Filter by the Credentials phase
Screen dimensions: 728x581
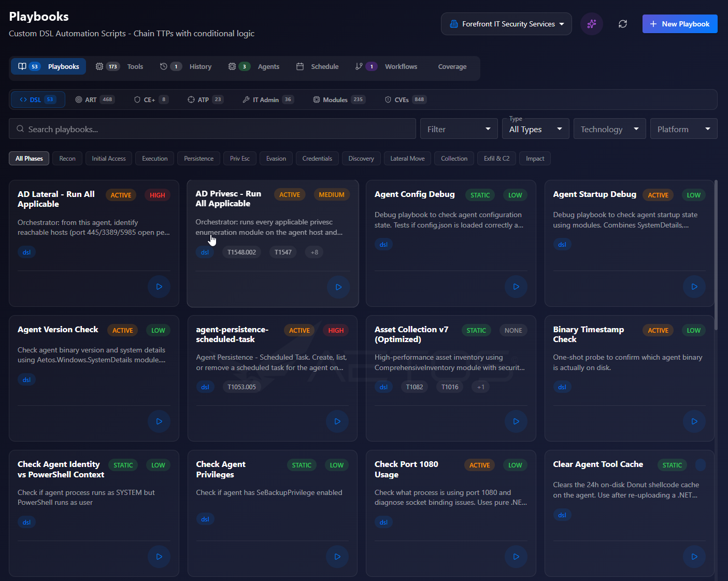click(x=317, y=159)
